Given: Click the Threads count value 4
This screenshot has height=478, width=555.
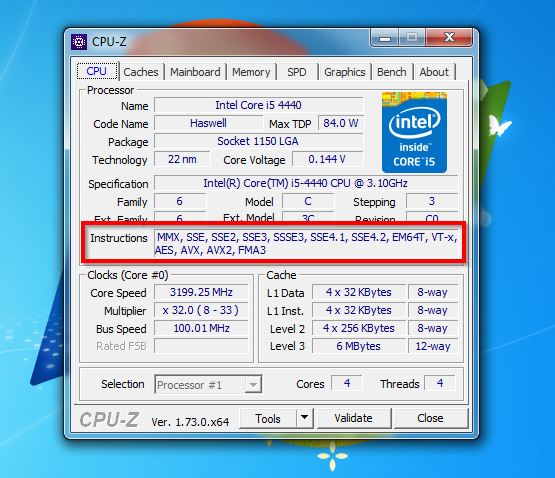Looking at the screenshot, I should click(x=440, y=383).
